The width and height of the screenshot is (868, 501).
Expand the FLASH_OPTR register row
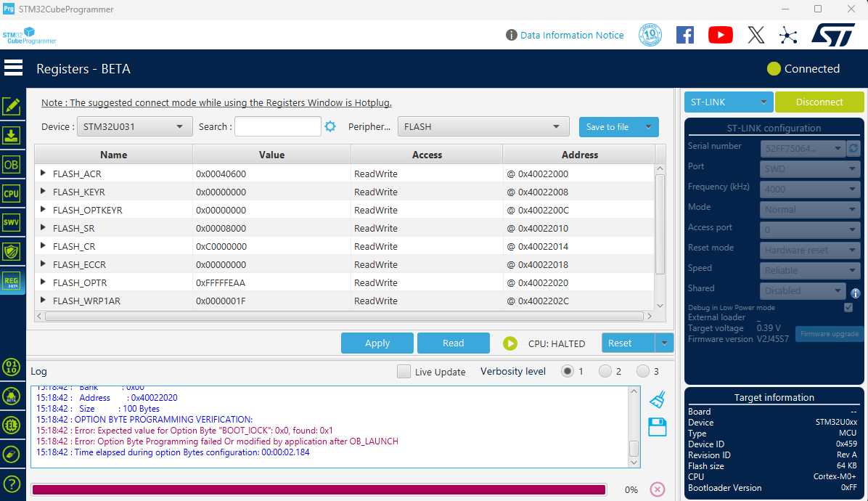click(43, 282)
